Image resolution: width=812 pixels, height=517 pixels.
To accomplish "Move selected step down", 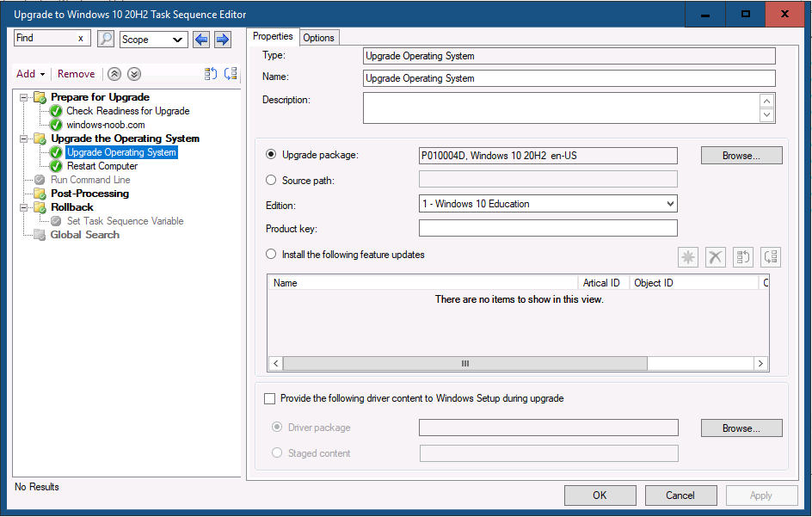I will (x=134, y=74).
